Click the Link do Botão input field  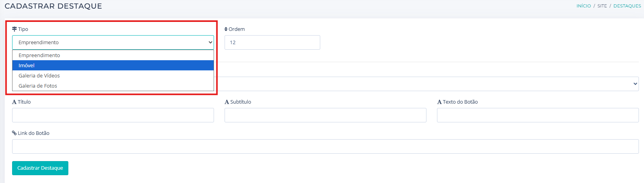tap(325, 147)
